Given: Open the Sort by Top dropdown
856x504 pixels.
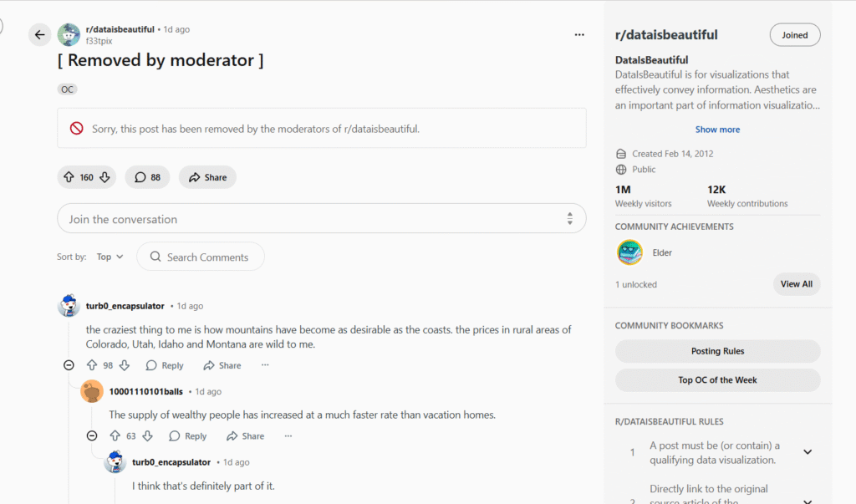Looking at the screenshot, I should coord(110,257).
